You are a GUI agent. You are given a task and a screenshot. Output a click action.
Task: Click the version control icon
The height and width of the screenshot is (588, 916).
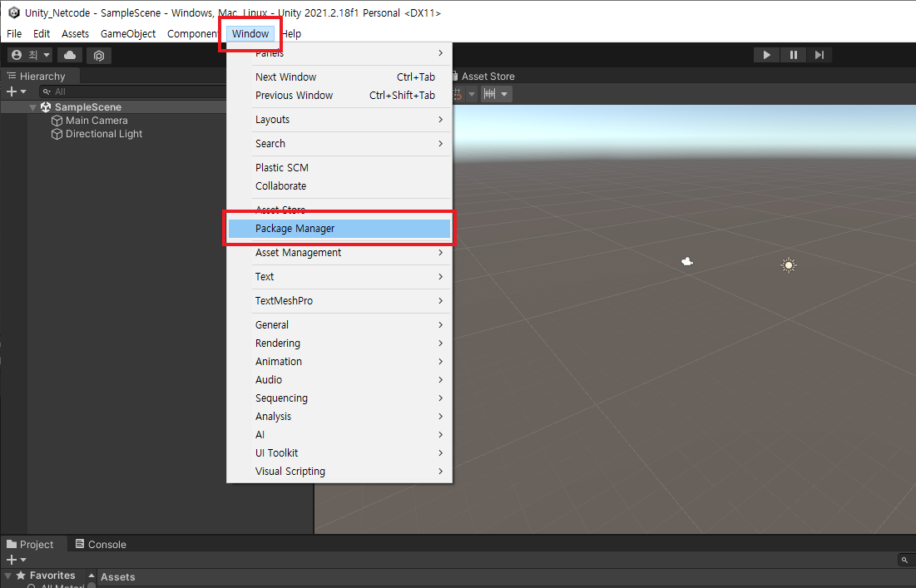tap(99, 56)
